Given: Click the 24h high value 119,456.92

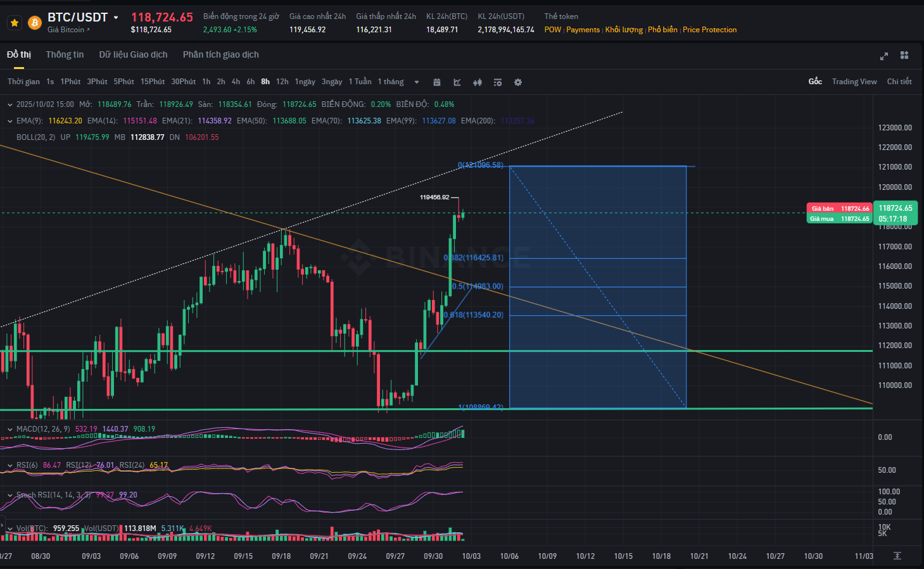Looking at the screenshot, I should click(x=308, y=30).
